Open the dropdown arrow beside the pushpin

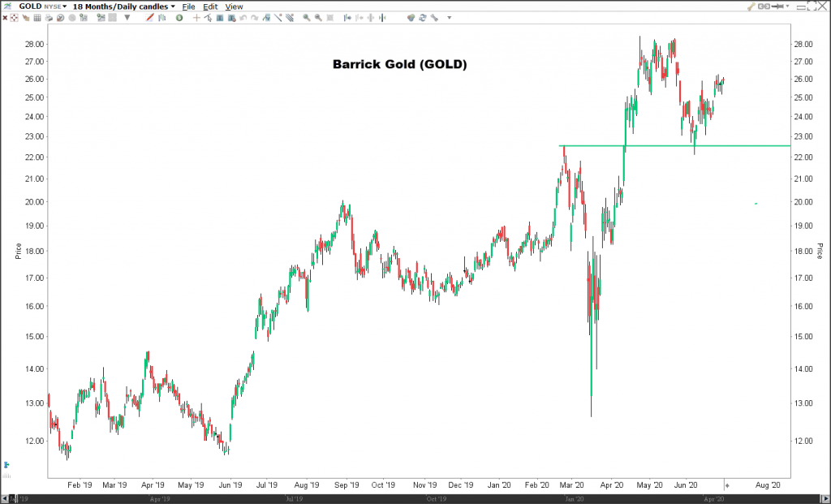(787, 6)
